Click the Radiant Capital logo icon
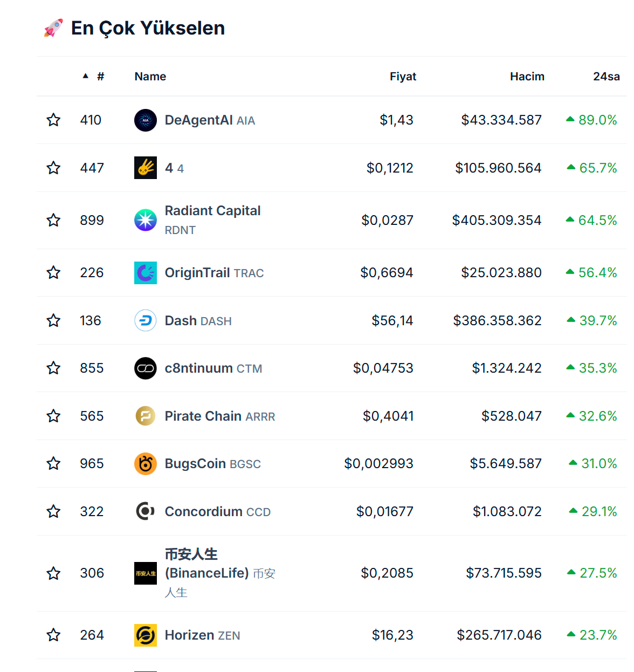Viewport: 634px width, 672px height. [x=145, y=220]
